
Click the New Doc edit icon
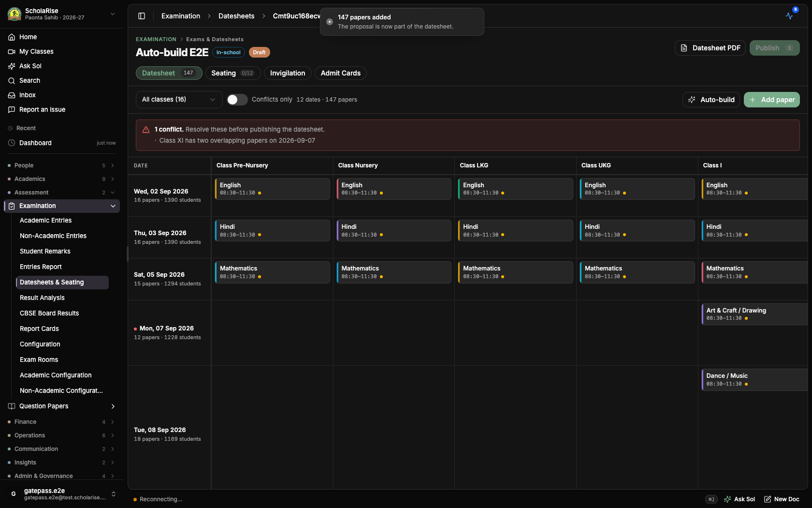(x=768, y=499)
